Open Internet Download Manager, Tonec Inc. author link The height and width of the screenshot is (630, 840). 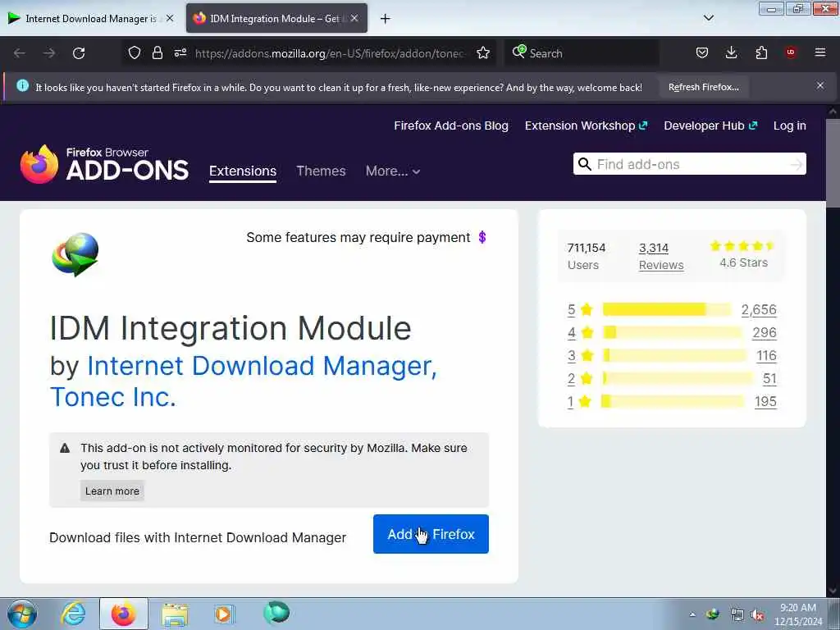coord(244,381)
